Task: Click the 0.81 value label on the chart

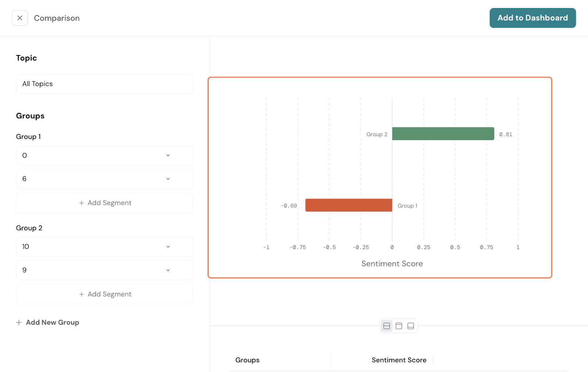Action: [x=505, y=134]
